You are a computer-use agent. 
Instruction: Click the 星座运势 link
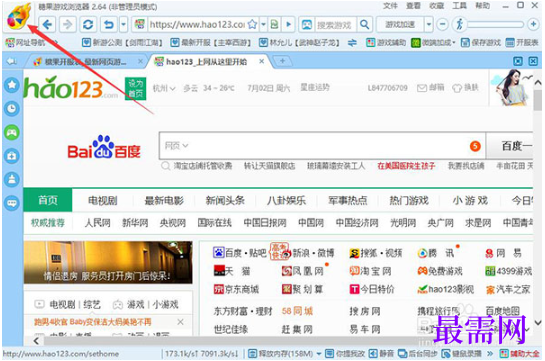315,88
